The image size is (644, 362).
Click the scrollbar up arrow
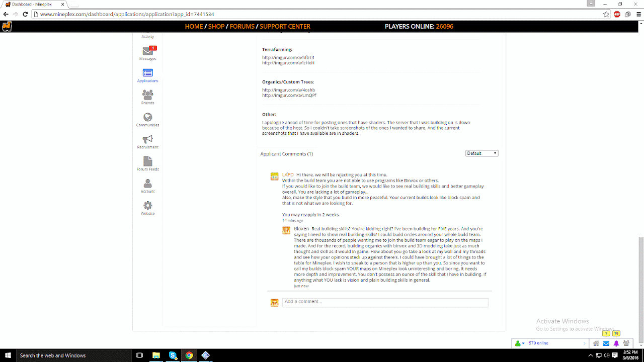click(640, 24)
